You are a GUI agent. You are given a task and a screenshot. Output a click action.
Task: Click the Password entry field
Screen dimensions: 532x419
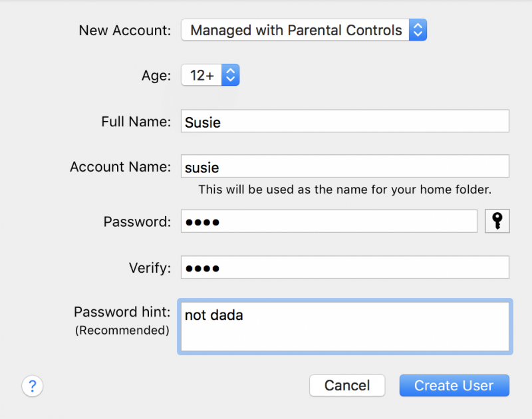click(x=329, y=221)
